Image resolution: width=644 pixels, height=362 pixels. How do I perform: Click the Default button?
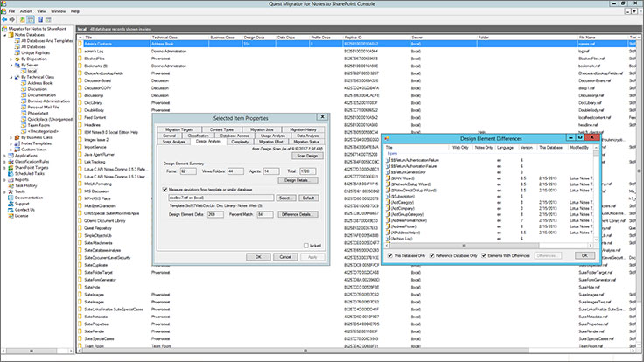click(x=308, y=198)
